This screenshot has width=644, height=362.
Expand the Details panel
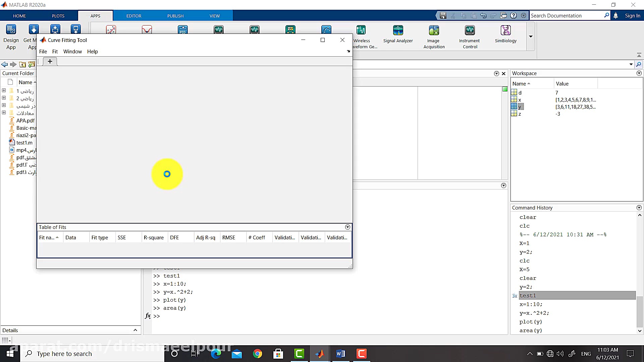135,330
